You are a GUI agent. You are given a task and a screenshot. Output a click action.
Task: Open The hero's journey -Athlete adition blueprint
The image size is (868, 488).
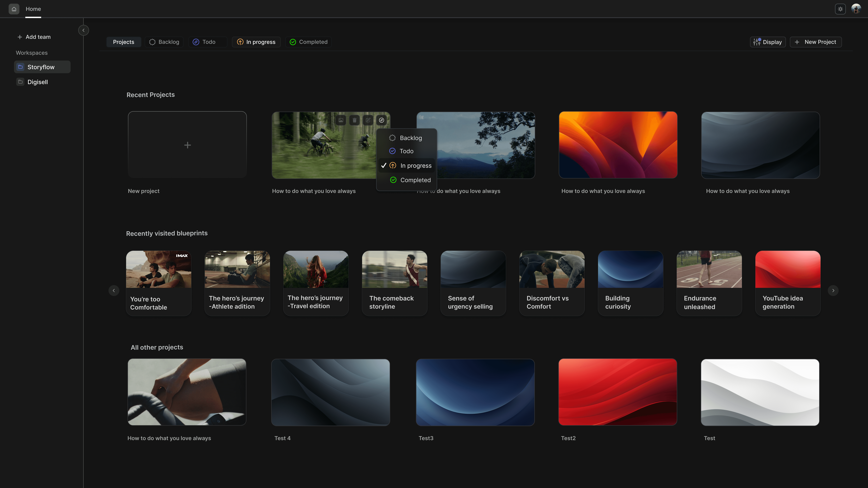[x=237, y=283]
